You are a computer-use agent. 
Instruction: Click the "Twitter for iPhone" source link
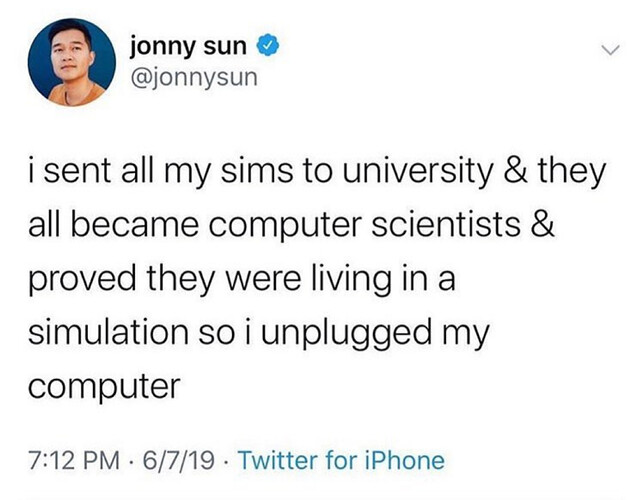tap(341, 460)
